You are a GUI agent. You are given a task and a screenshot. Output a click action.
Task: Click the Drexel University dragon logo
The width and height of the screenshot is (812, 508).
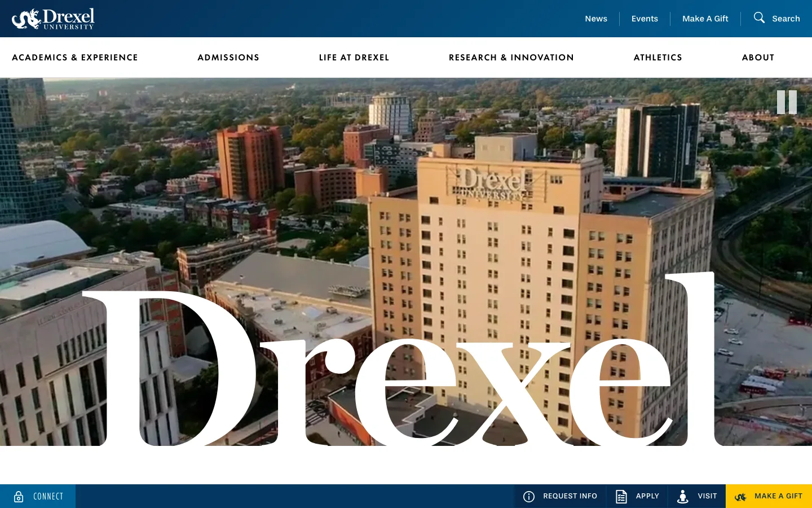point(53,19)
